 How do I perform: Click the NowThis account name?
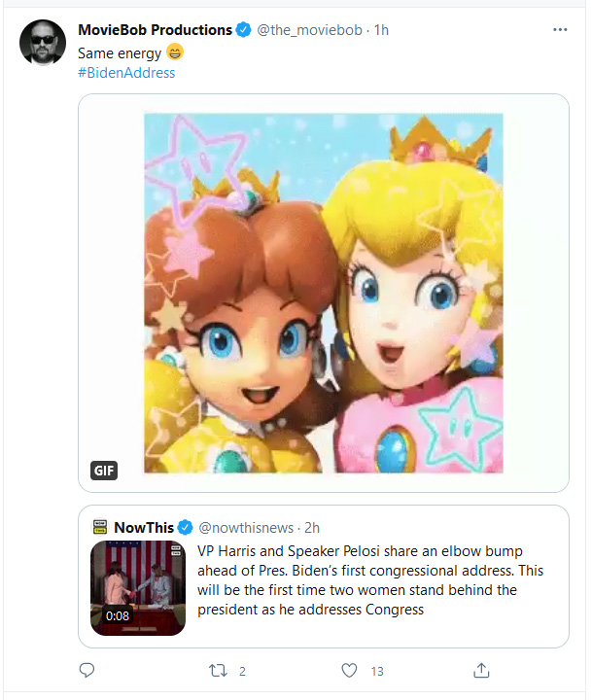tap(144, 527)
